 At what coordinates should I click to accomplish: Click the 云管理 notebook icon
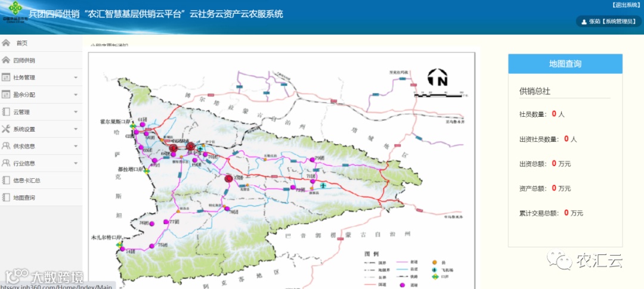pyautogui.click(x=6, y=111)
